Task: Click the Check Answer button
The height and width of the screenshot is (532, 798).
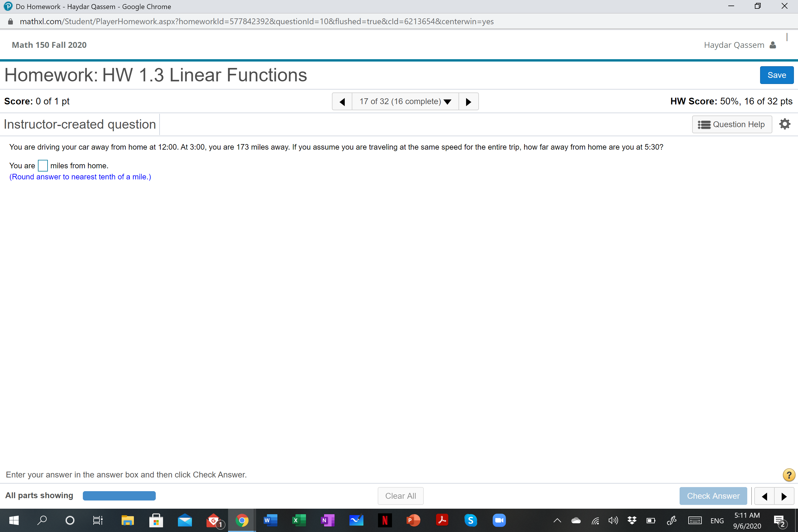Action: point(713,496)
